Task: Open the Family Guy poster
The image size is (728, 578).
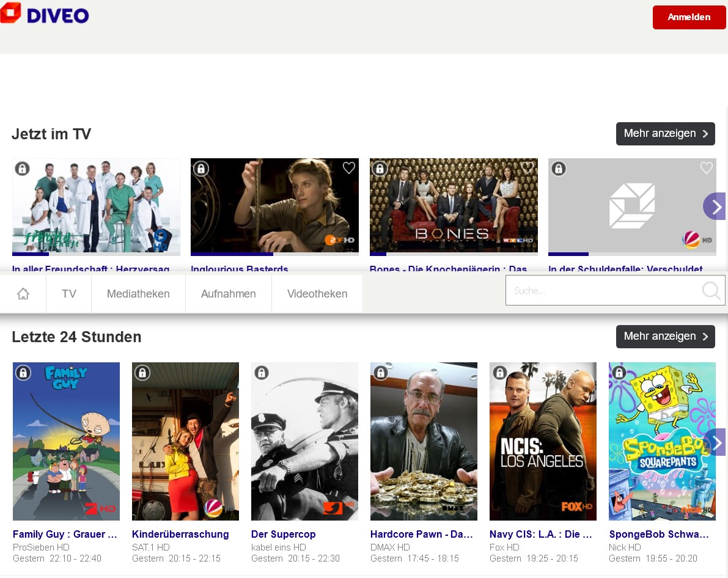Action: point(66,442)
